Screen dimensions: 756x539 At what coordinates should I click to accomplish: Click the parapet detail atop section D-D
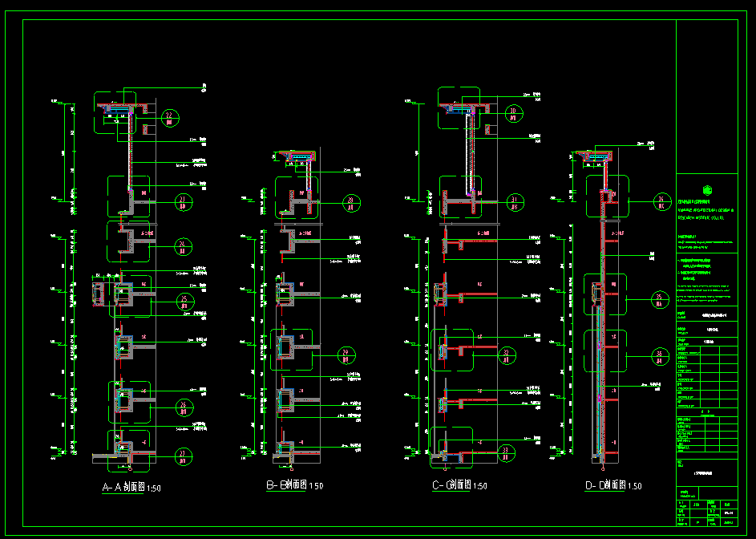[597, 157]
